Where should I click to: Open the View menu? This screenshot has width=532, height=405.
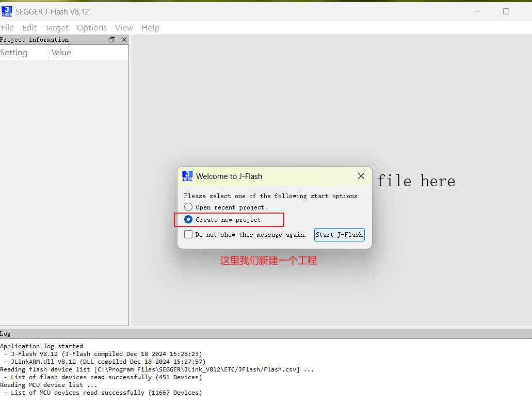[x=124, y=28]
